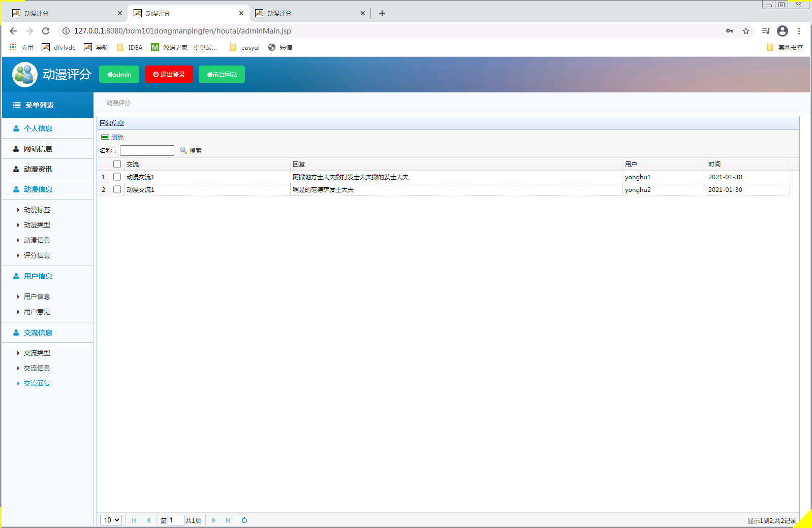Open 用户意见 submenu item

[37, 312]
